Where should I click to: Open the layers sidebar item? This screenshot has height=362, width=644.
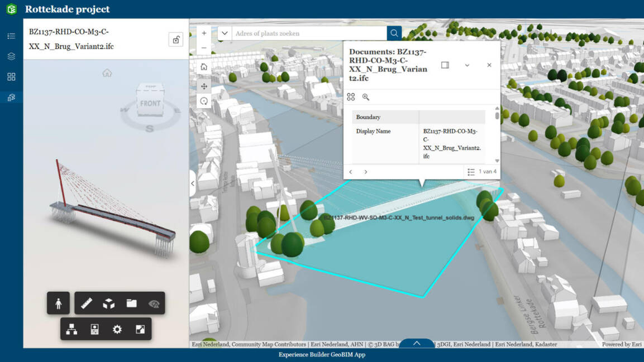click(x=11, y=56)
